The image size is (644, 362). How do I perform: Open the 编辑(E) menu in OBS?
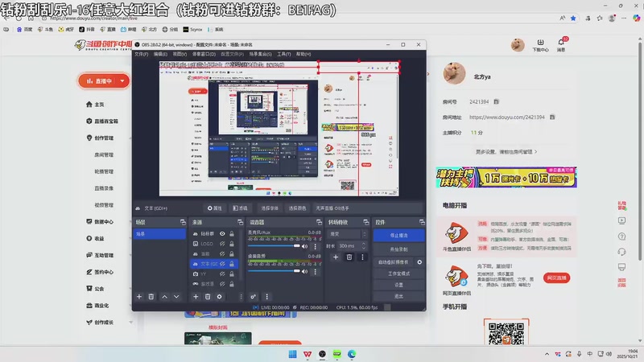[160, 54]
